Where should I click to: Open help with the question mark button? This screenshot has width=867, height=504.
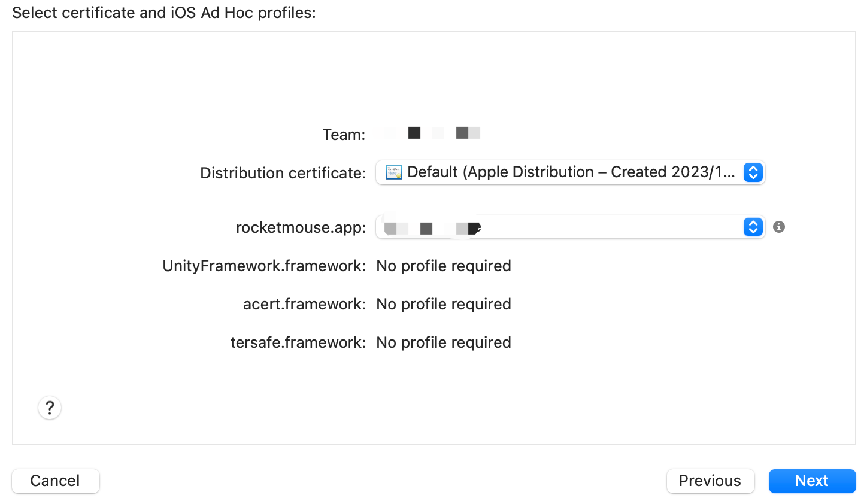(50, 408)
